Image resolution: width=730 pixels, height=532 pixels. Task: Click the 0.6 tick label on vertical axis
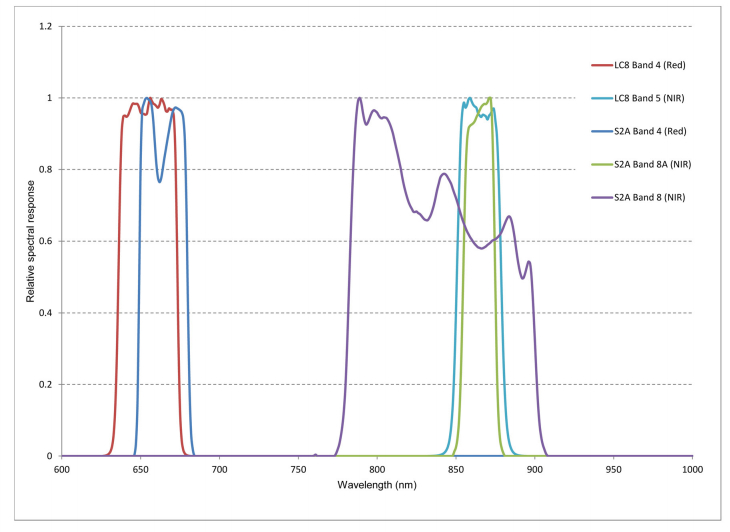[x=45, y=241]
